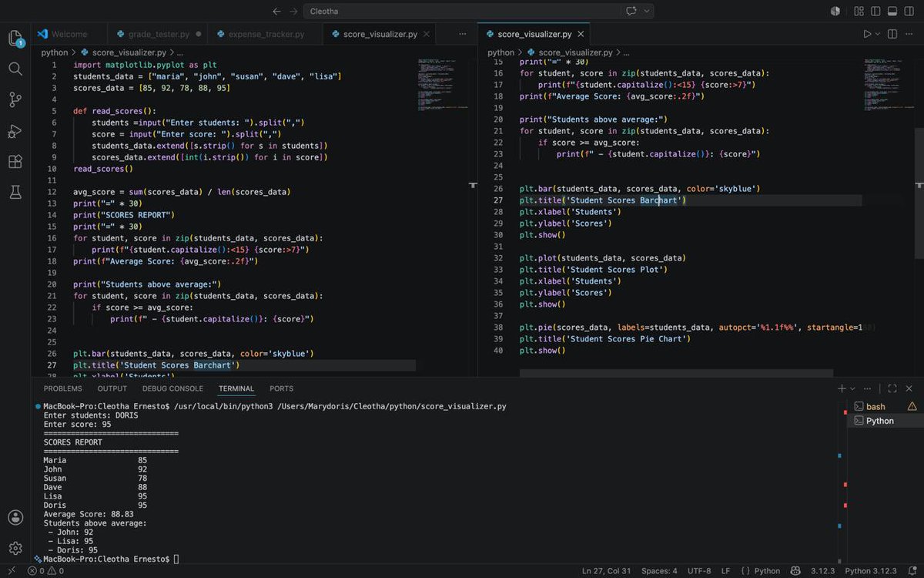Open Copilot status icon in status bar
Screen dimensions: 924x578
pyautogui.click(x=796, y=571)
